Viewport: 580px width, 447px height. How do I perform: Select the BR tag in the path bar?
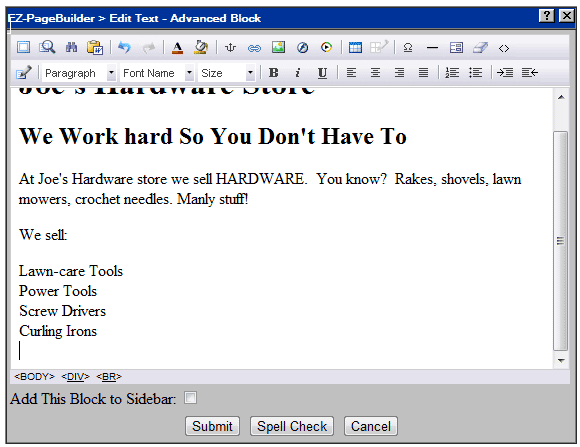click(109, 377)
